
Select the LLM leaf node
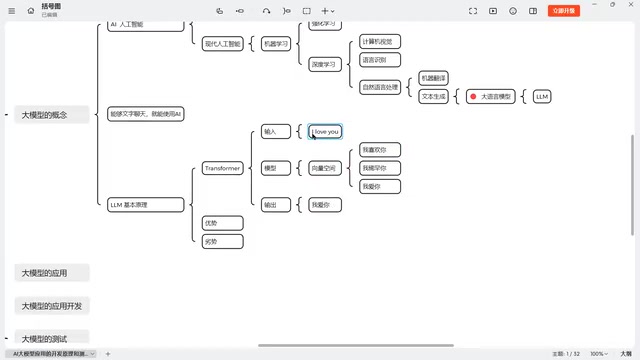pos(542,97)
